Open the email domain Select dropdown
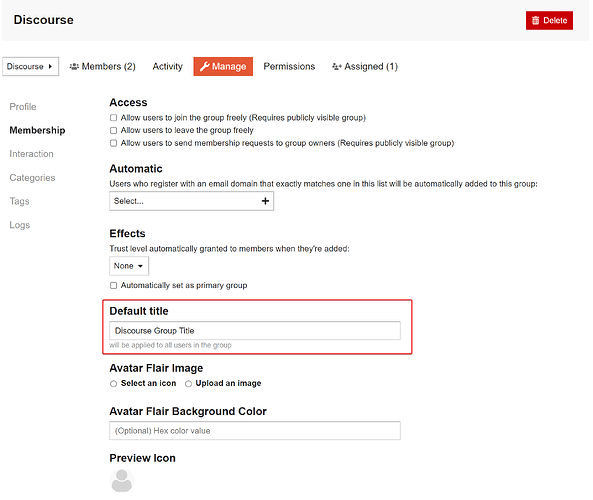 (191, 201)
